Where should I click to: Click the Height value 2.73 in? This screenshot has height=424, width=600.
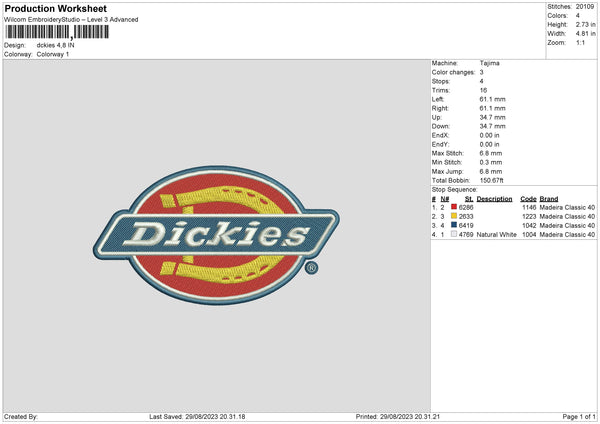586,24
